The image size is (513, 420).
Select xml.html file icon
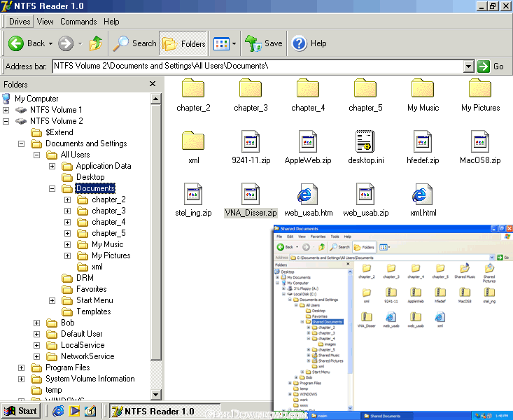coord(423,194)
